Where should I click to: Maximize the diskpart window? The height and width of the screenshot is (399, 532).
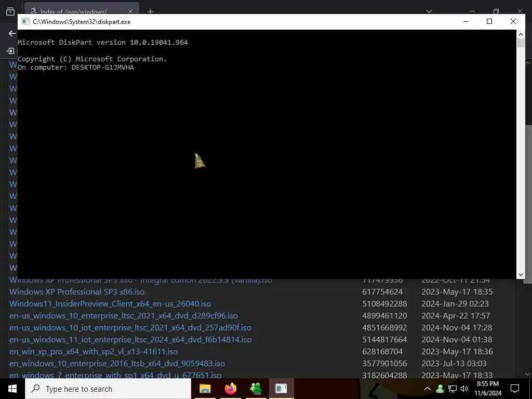(489, 21)
